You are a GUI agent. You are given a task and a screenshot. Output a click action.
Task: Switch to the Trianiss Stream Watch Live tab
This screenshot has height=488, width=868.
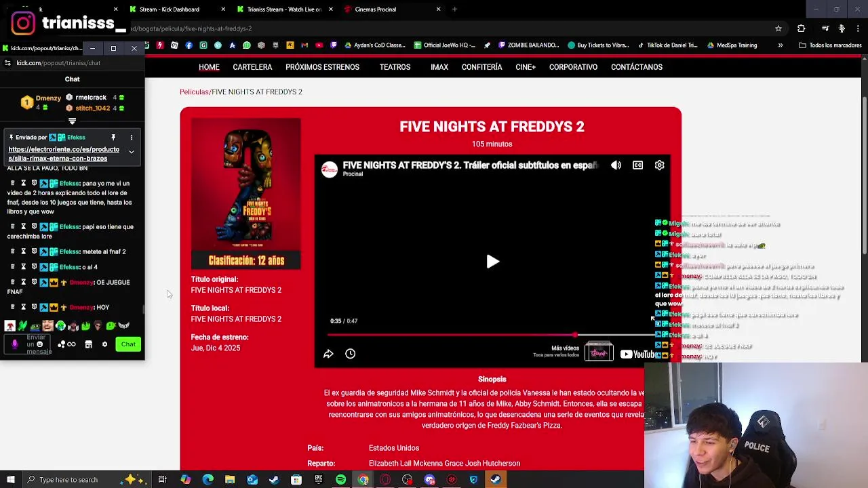[x=285, y=9]
